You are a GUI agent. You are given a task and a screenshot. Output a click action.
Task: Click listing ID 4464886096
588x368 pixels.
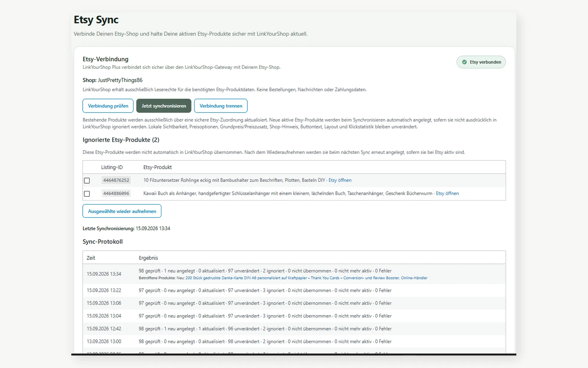(116, 194)
